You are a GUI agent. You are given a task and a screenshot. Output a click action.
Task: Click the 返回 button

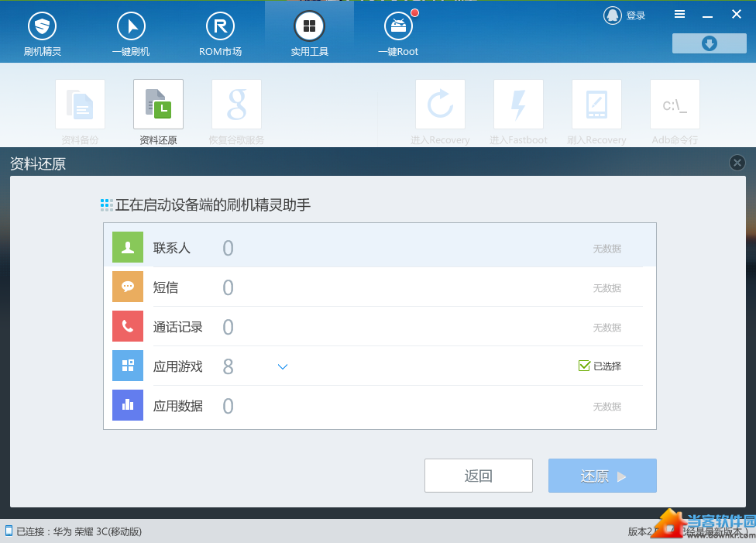point(478,476)
